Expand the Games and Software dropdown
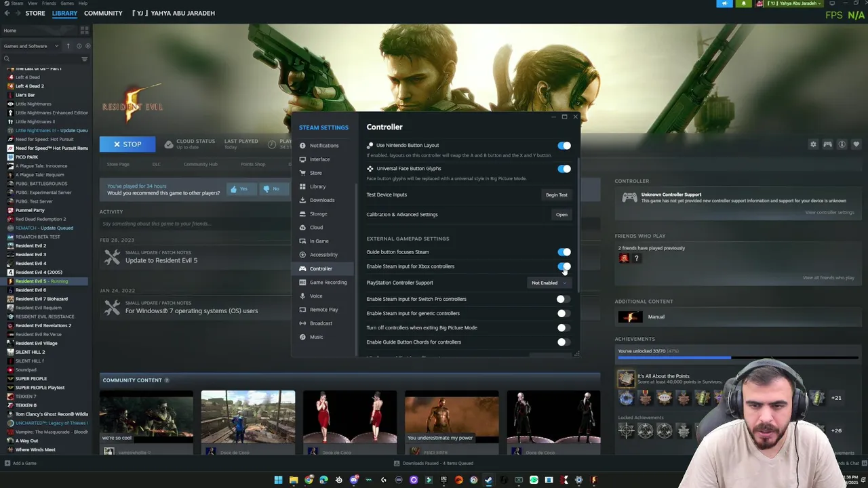 (x=31, y=46)
